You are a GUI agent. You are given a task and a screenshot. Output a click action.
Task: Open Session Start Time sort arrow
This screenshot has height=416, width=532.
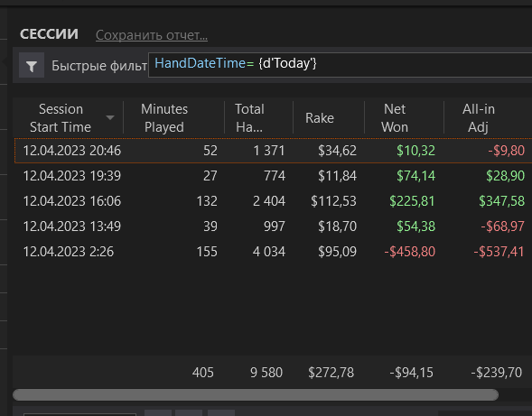110,117
